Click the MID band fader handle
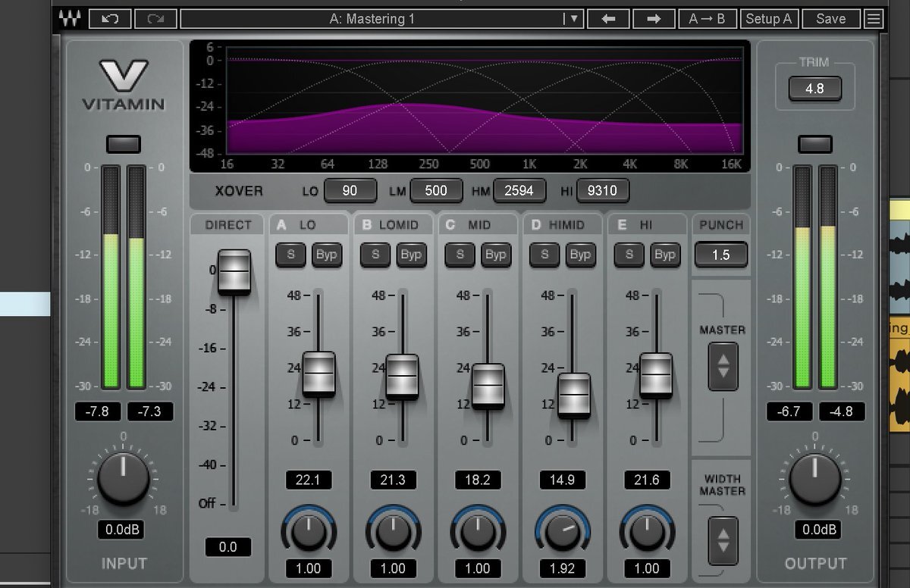Screen dimensions: 910x588 (488, 386)
